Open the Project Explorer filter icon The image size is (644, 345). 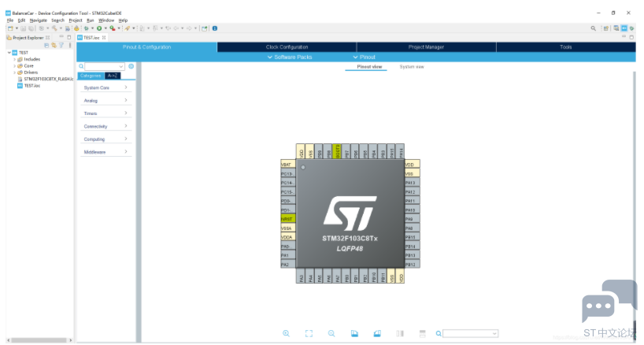pyautogui.click(x=61, y=45)
